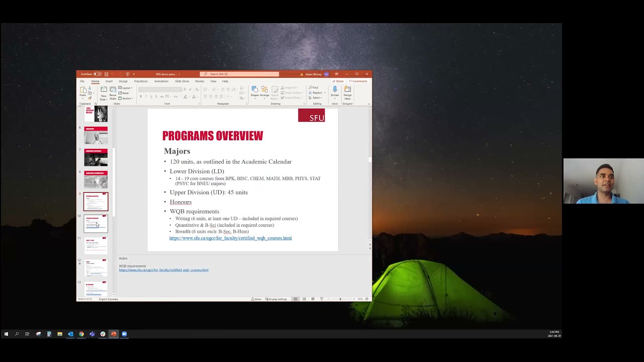Open Slack from the taskbar
Image resolution: width=644 pixels, height=362 pixels.
click(x=103, y=334)
